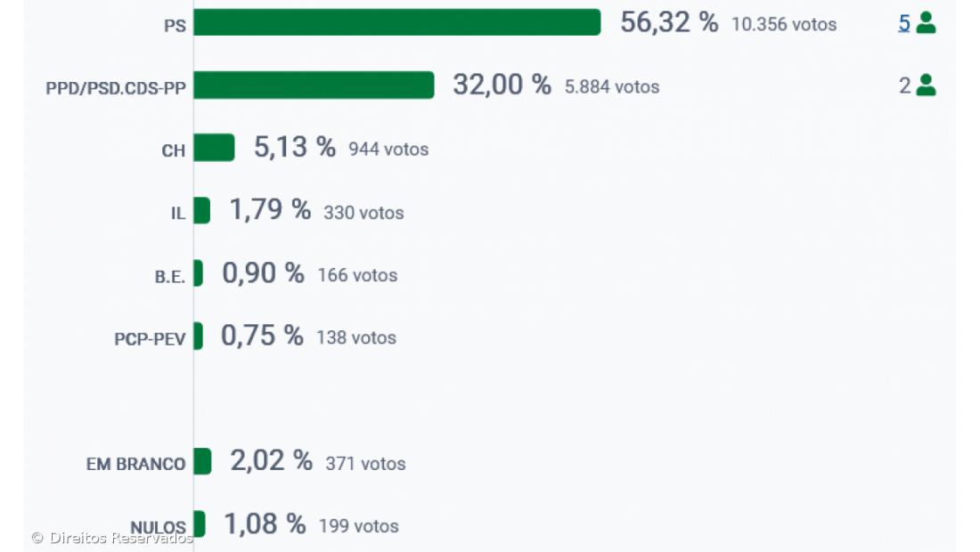Click the CH green result bar

coord(214,148)
